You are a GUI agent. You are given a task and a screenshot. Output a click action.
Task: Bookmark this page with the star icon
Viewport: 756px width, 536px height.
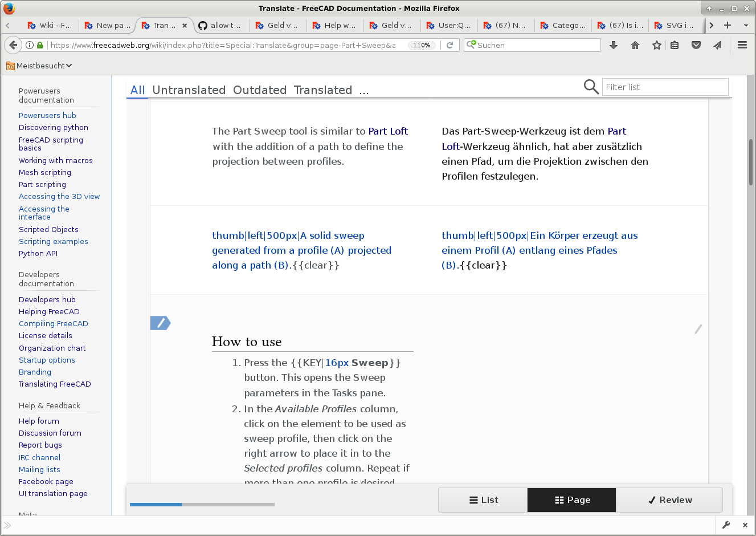657,45
